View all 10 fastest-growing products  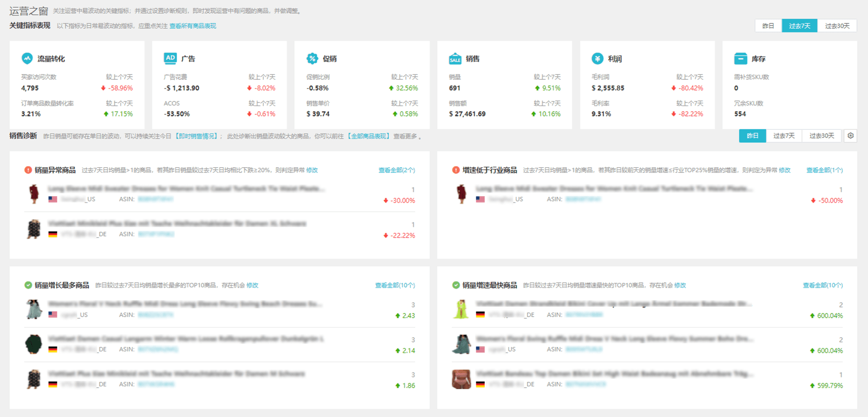point(822,285)
